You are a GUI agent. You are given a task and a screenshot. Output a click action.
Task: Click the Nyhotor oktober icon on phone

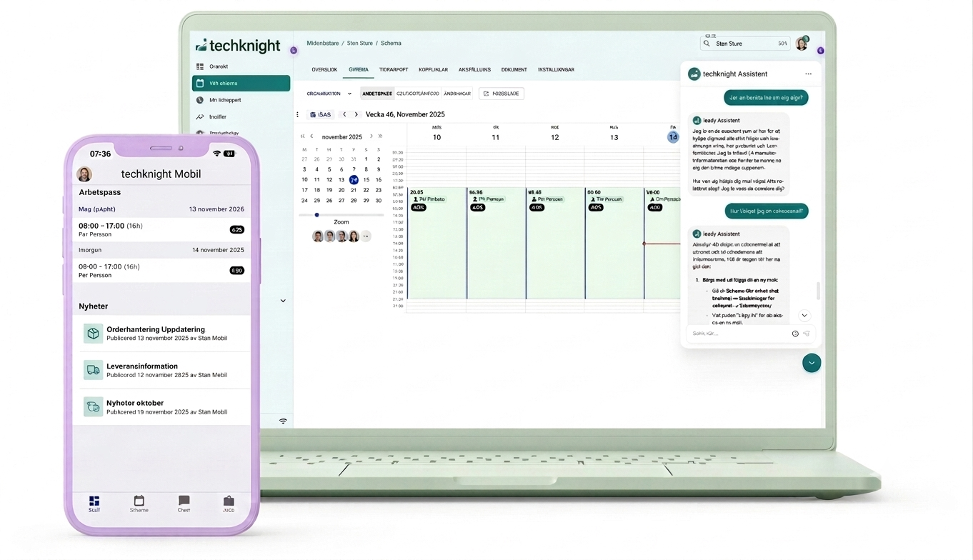click(93, 407)
